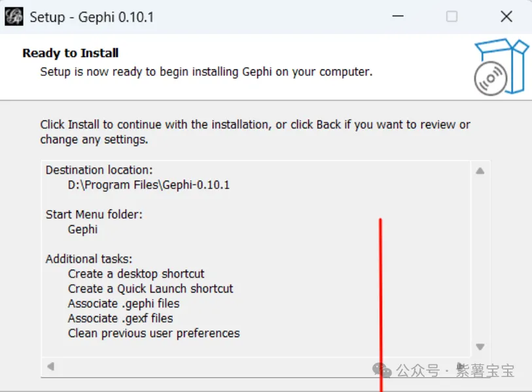Click the "Clean previous user preferences" line
The width and height of the screenshot is (532, 392).
click(154, 333)
